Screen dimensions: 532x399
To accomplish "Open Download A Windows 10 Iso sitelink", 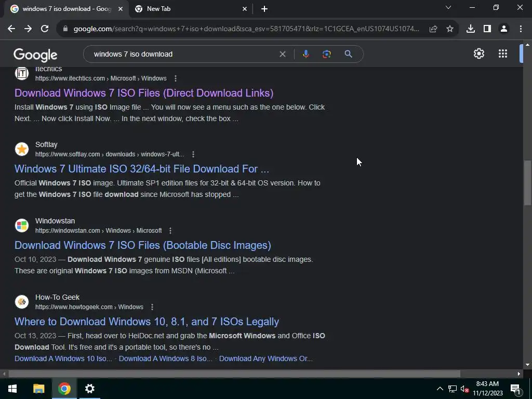I will [63, 358].
